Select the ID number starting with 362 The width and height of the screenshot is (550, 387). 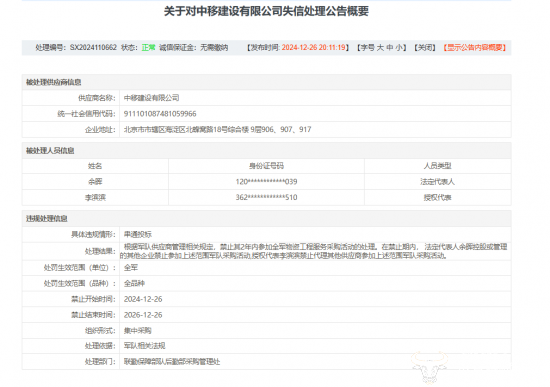click(x=266, y=198)
